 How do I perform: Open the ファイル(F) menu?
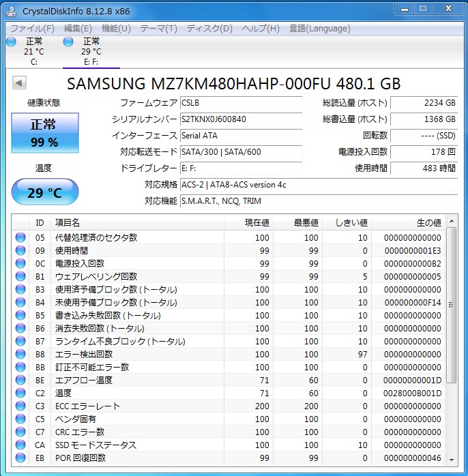[x=32, y=29]
